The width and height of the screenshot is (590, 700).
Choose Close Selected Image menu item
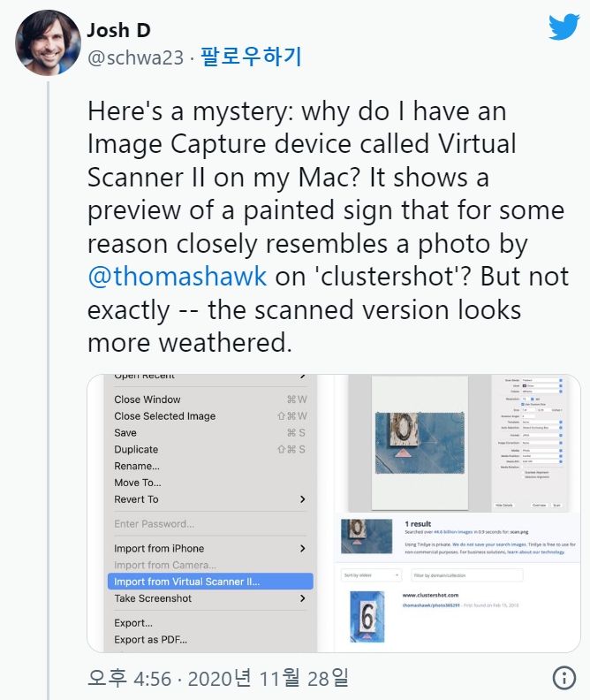point(164,416)
